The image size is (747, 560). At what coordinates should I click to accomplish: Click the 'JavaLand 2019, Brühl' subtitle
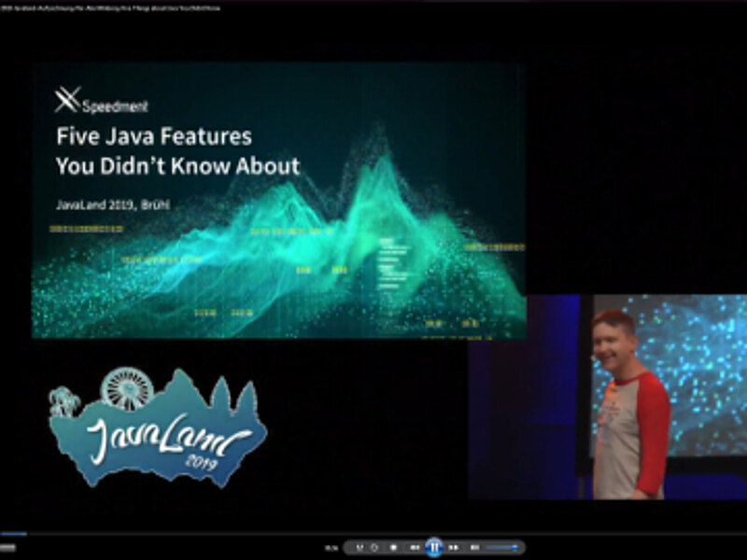click(118, 204)
